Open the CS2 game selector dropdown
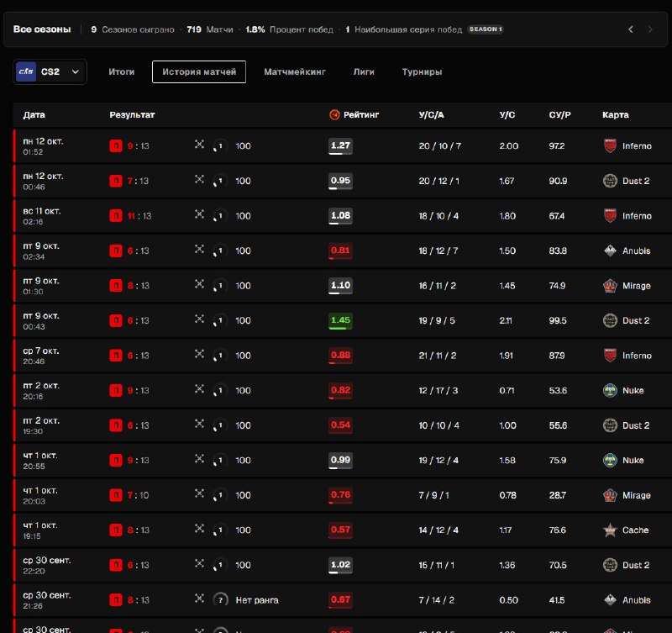The image size is (672, 633). pyautogui.click(x=50, y=71)
